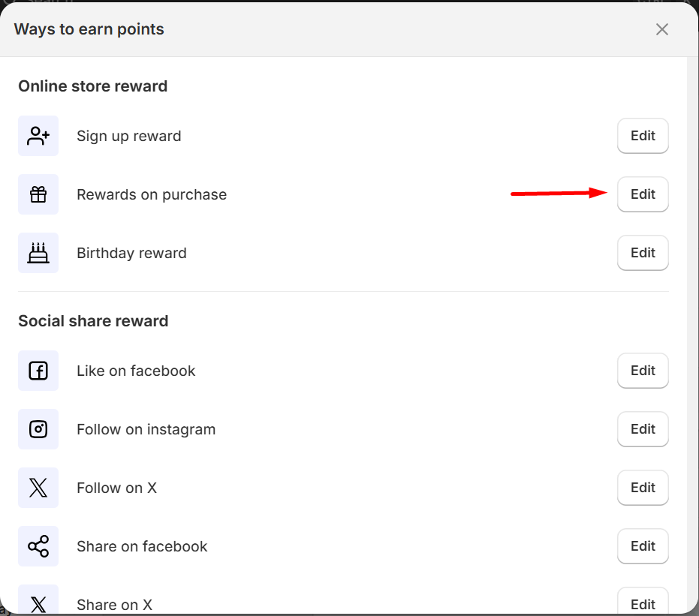The image size is (699, 616).
Task: Edit the Follow on X reward
Action: click(643, 488)
